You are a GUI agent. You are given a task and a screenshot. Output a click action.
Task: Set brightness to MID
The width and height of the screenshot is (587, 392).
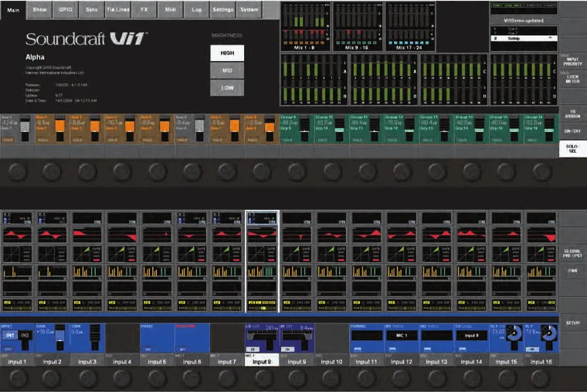(227, 70)
